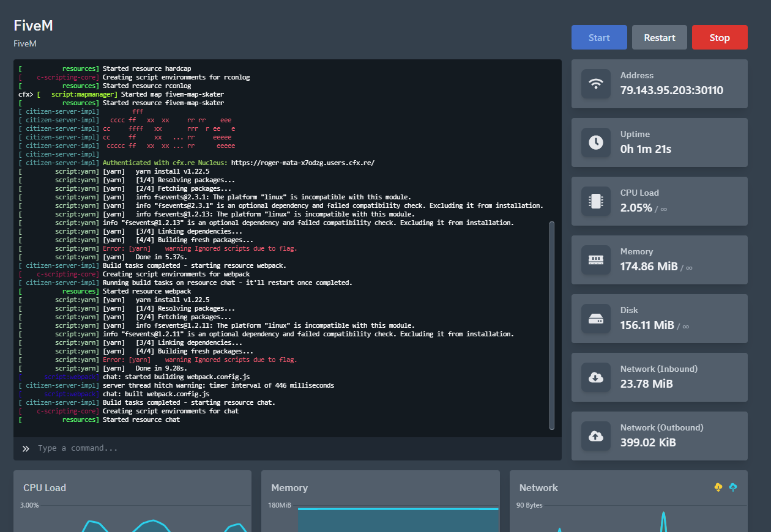Image resolution: width=771 pixels, height=532 pixels.
Task: Click the memory value 174.86 MiB
Action: pyautogui.click(x=649, y=267)
